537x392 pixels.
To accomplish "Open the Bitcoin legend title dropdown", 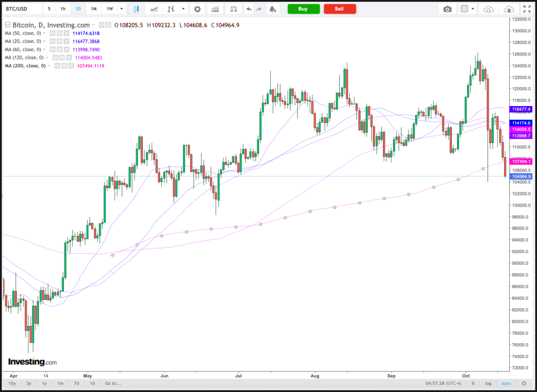I will (93, 26).
